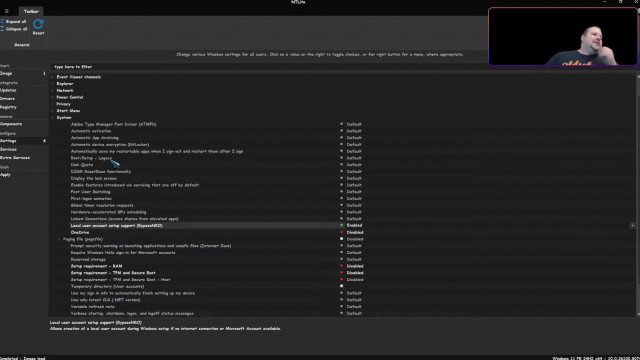Open the Updates page in the sidebar

[x=8, y=90]
